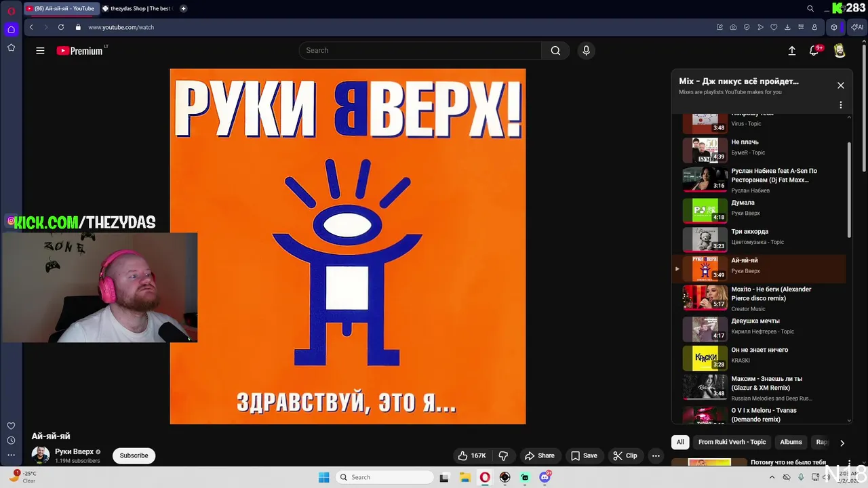Reload the page with refresh icon
The width and height of the screenshot is (868, 488).
(61, 27)
